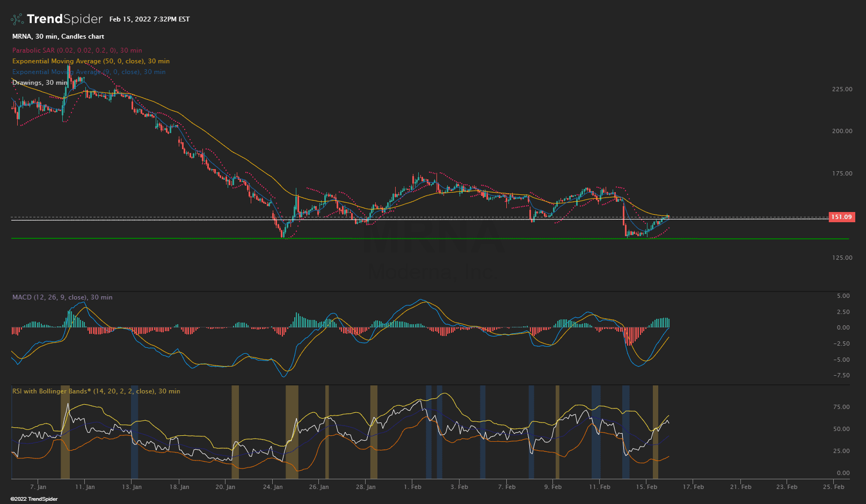Screen dimensions: 866x504
Task: Click the 125.00 price axis label
Action: pos(842,258)
